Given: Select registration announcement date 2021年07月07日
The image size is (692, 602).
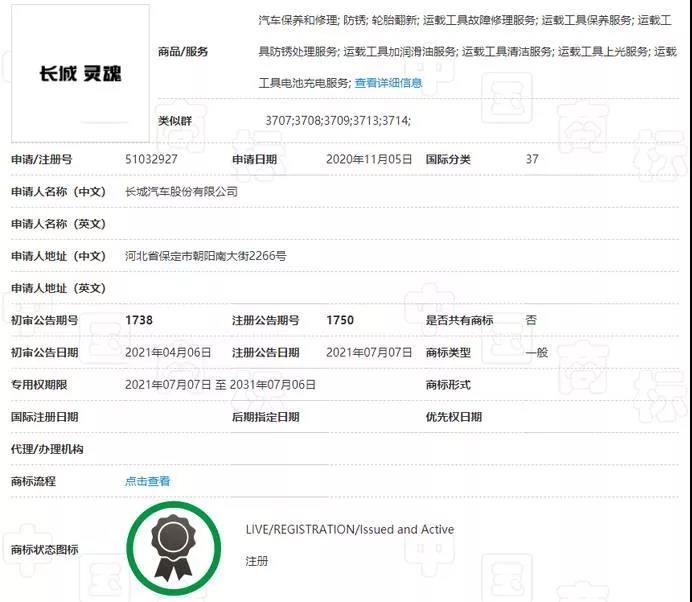Looking at the screenshot, I should click(x=369, y=352).
